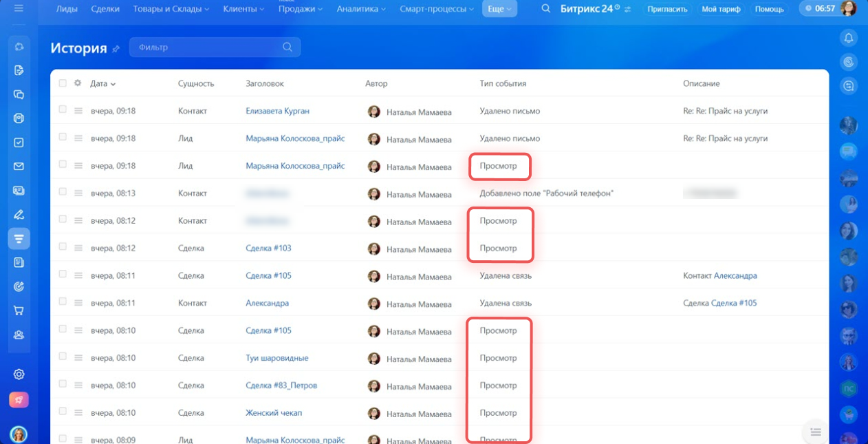The height and width of the screenshot is (444, 868).
Task: Click the magnifier search icon in top bar
Action: click(x=545, y=9)
